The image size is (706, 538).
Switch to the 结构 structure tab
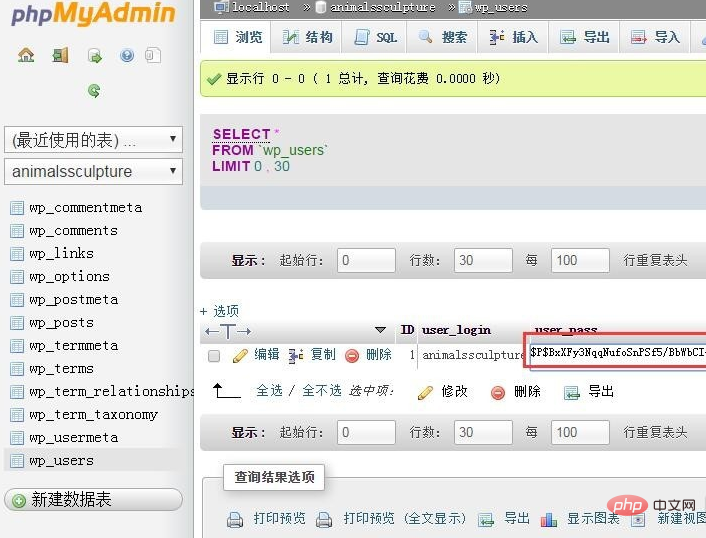pos(307,37)
